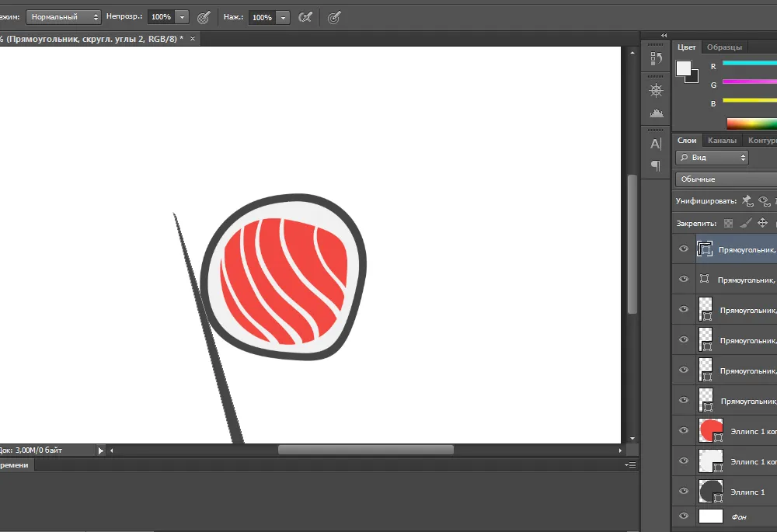Hide the Эллипс 1 dark ellipse layer
Screen dimensions: 777x532
684,491
